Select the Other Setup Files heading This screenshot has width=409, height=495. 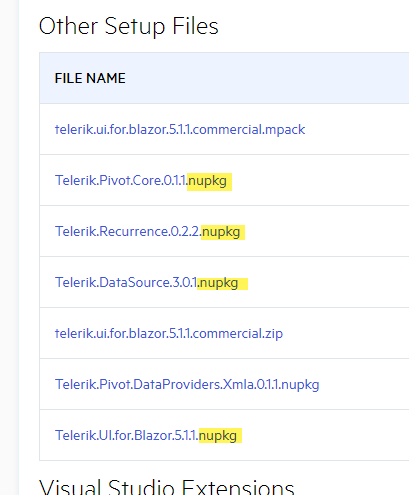coord(129,26)
